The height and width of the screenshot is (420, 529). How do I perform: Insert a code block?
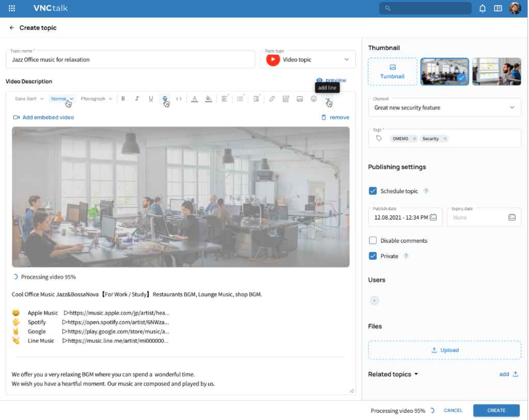pos(179,99)
